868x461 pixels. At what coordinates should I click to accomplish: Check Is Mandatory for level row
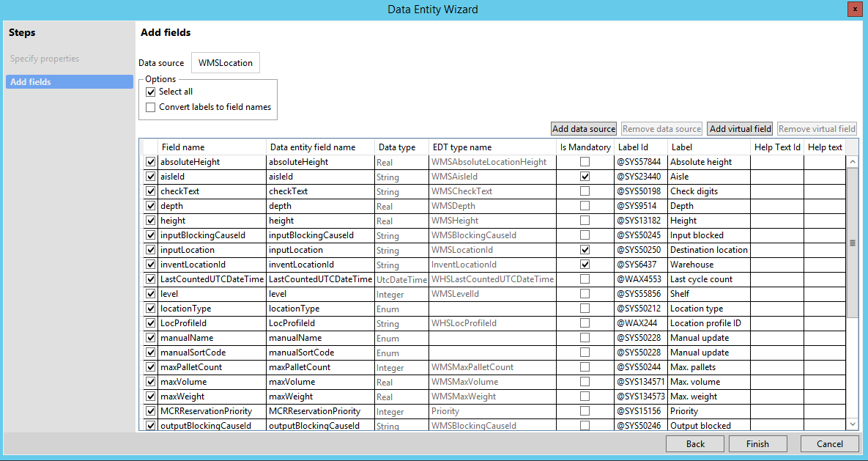585,294
